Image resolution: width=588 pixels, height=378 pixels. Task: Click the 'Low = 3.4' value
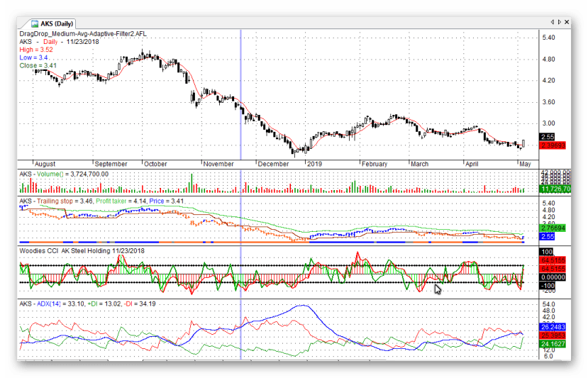click(33, 57)
